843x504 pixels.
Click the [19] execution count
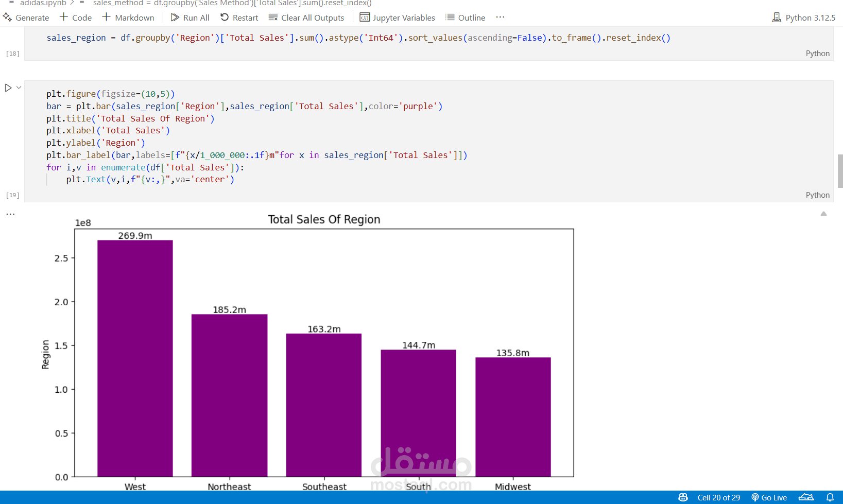(x=12, y=195)
